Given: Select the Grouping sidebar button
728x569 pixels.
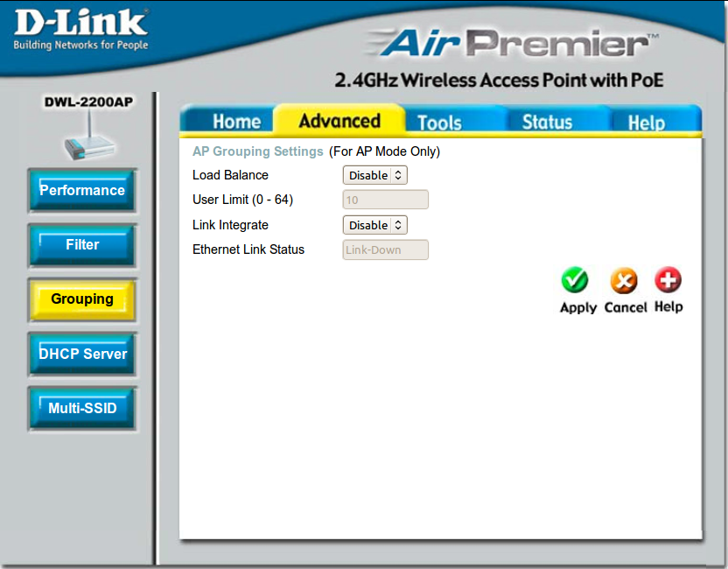Looking at the screenshot, I should tap(82, 299).
